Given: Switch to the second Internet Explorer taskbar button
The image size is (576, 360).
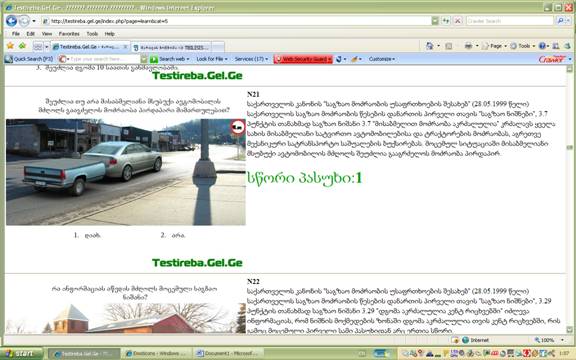Looking at the screenshot, I should click(156, 354).
